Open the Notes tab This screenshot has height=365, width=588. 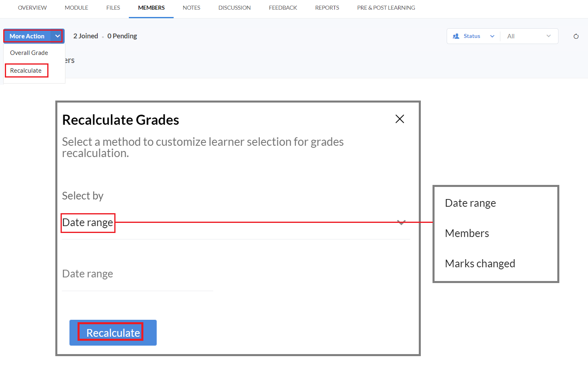pos(191,8)
